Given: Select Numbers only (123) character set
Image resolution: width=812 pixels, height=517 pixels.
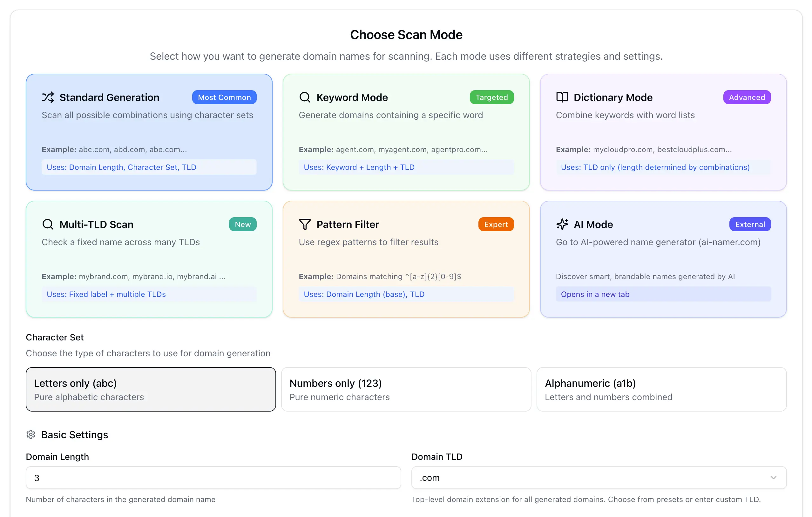Looking at the screenshot, I should click(406, 389).
